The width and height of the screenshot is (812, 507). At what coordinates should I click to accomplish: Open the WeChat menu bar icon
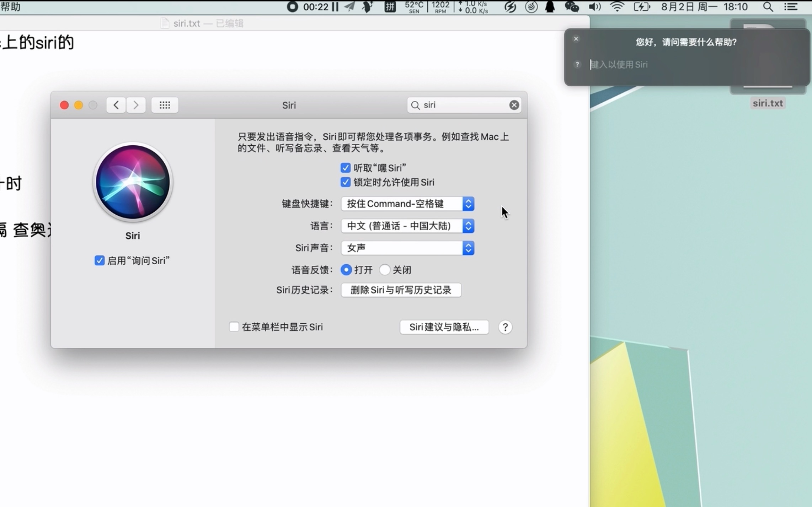tap(572, 7)
